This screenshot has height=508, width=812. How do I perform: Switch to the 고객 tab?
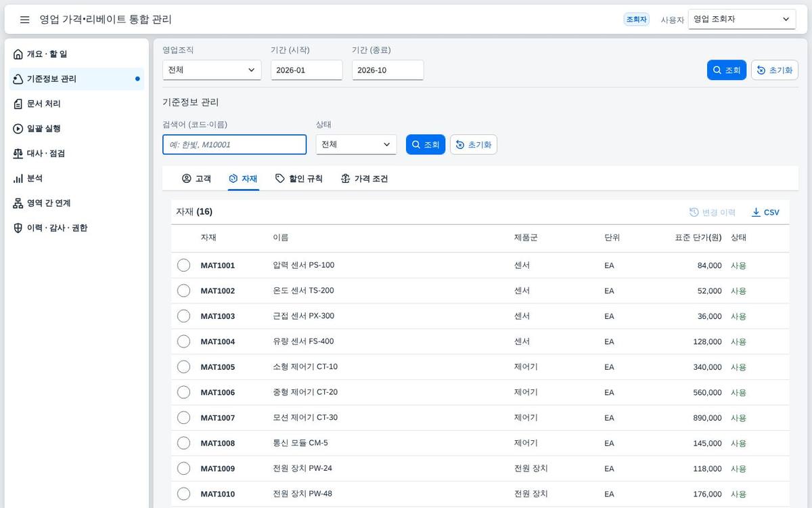196,179
